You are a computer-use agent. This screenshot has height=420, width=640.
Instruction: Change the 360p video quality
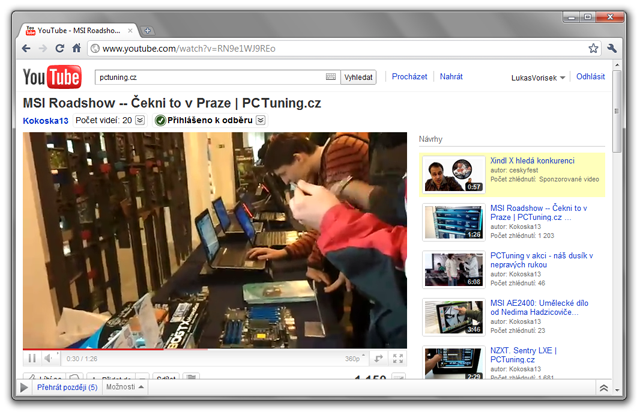click(x=354, y=358)
